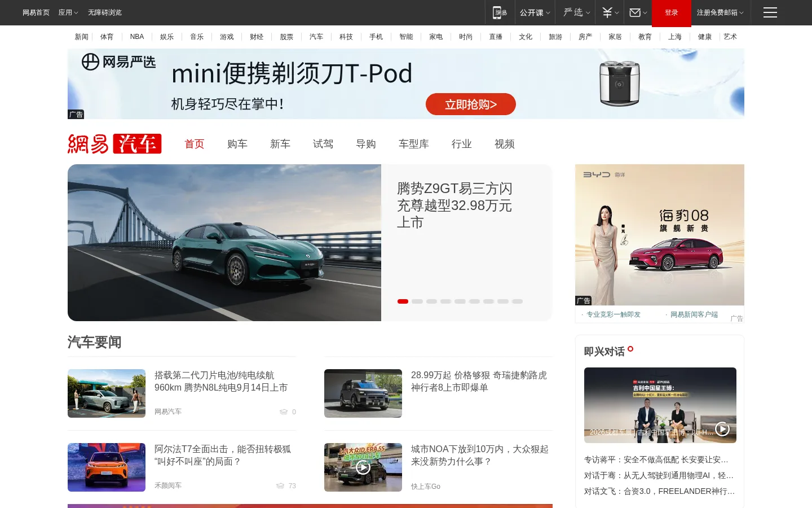Expand the yuan payment icon dropdown
The width and height of the screenshot is (812, 508).
610,12
